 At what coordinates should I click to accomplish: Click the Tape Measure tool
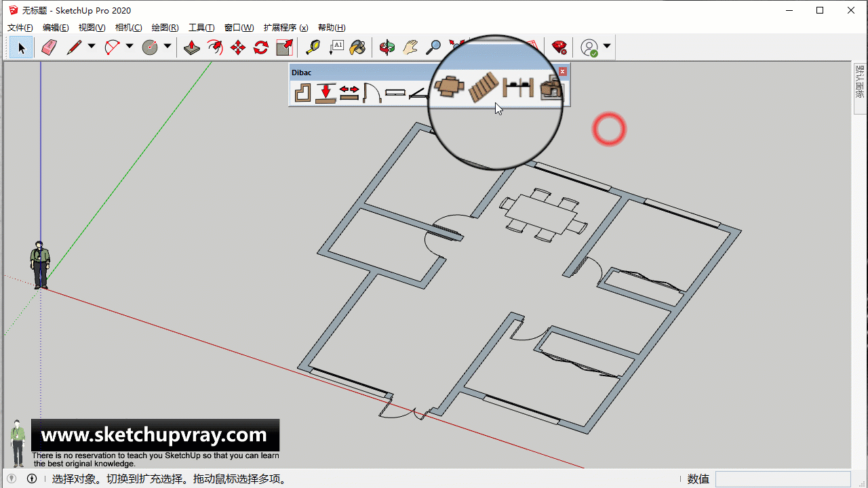tap(313, 47)
